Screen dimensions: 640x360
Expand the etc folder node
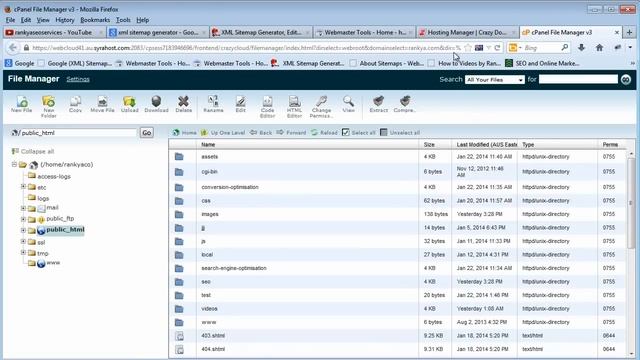coord(23,187)
